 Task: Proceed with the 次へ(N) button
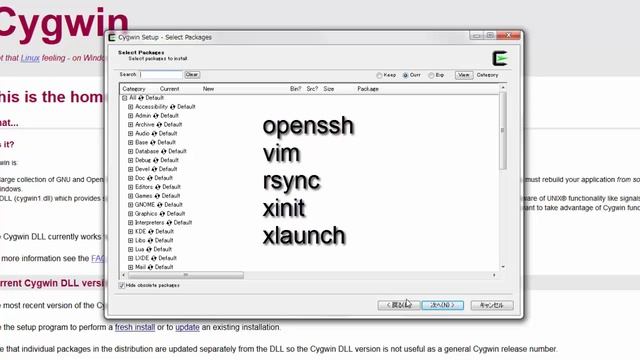point(442,305)
